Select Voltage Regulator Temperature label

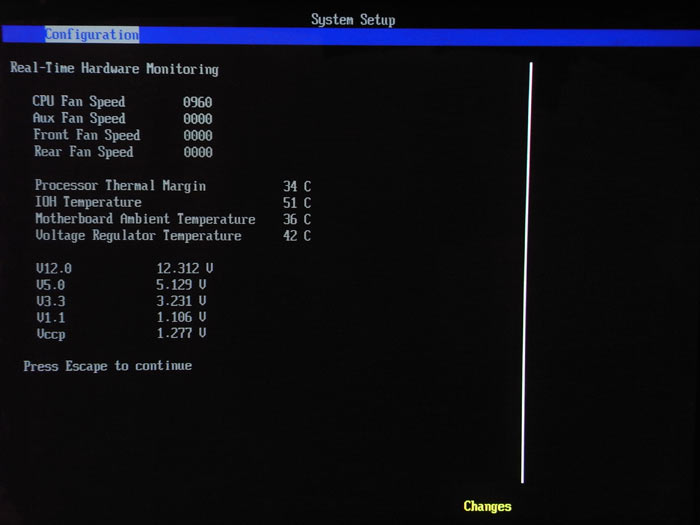139,236
